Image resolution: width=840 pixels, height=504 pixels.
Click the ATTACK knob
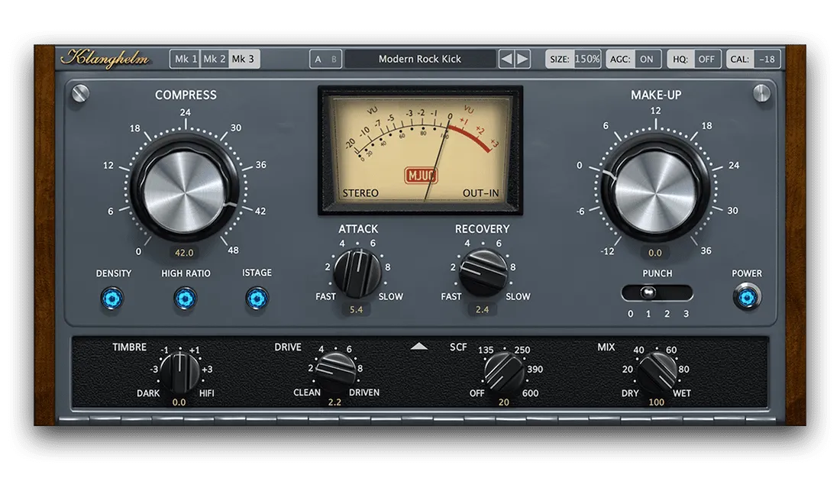357,273
